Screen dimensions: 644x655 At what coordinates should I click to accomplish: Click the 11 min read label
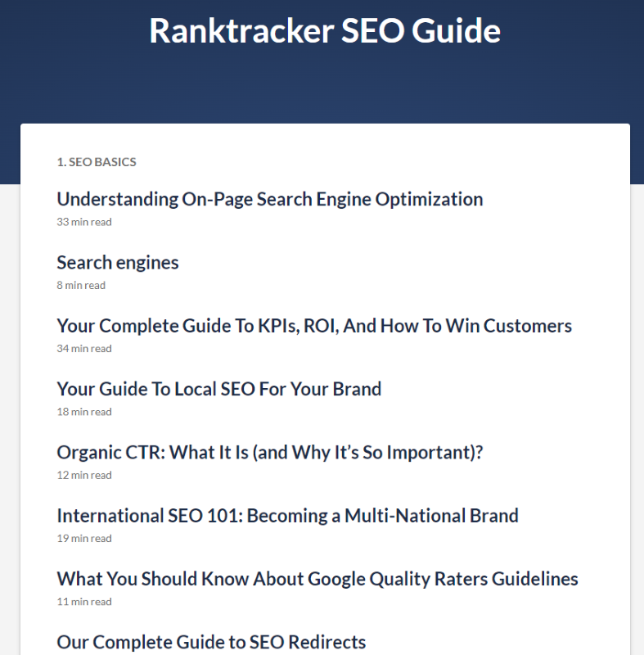click(x=84, y=602)
